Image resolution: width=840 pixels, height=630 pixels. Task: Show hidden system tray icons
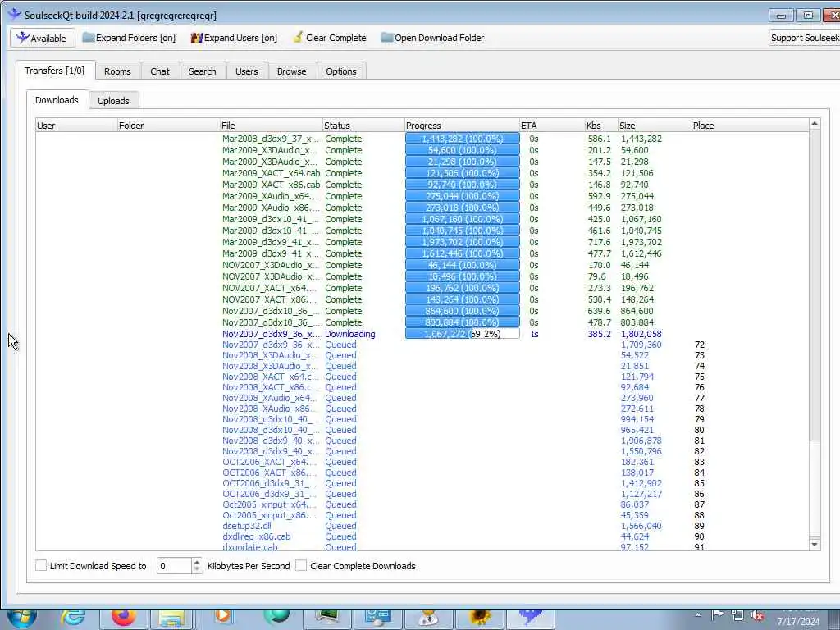(697, 615)
